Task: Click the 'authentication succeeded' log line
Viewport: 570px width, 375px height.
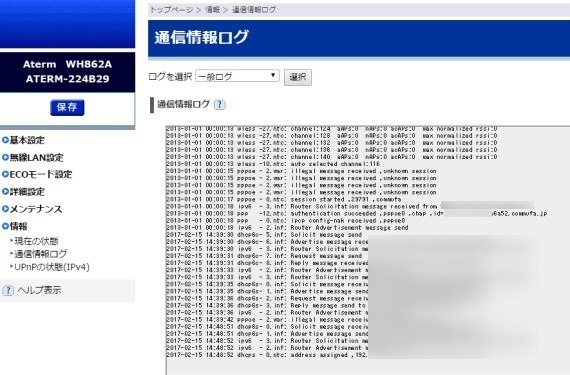Action: (x=356, y=213)
